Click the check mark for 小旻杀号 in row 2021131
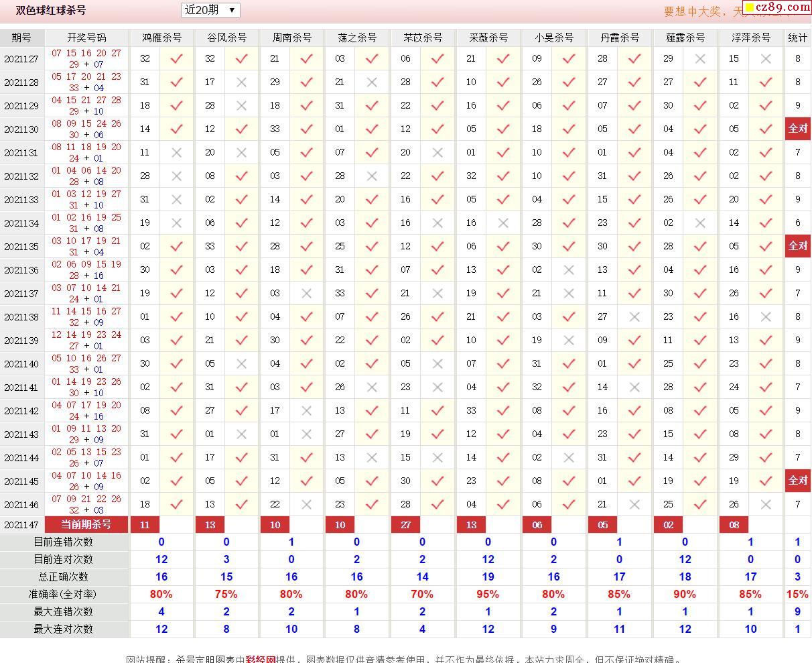 coord(569,153)
